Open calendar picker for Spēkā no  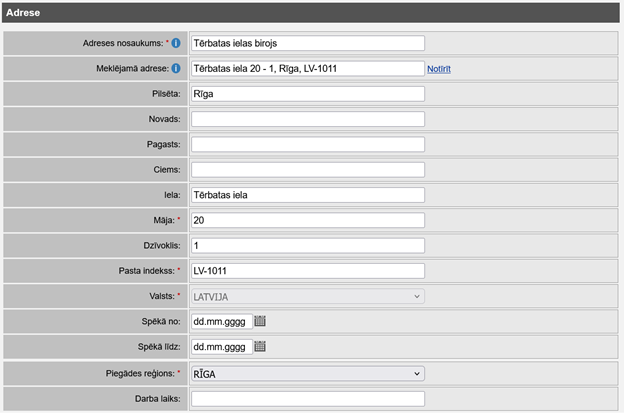click(260, 321)
